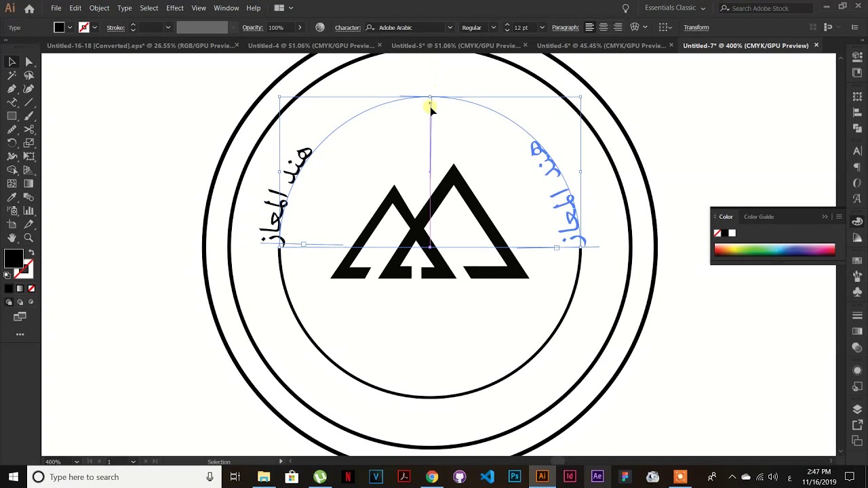
Task: Switch to Untitled-6 document tab
Action: (x=601, y=45)
